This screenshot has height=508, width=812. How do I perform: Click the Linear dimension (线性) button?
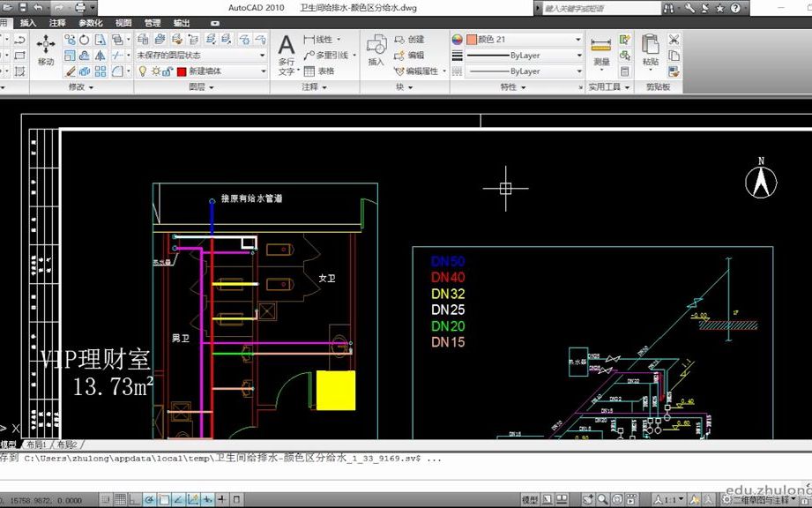click(322, 40)
